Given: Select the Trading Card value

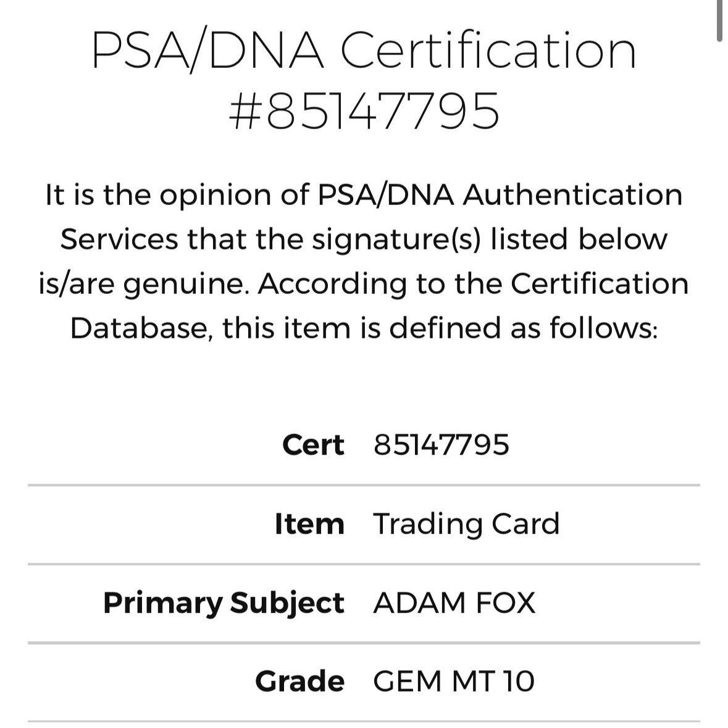Looking at the screenshot, I should click(466, 524).
